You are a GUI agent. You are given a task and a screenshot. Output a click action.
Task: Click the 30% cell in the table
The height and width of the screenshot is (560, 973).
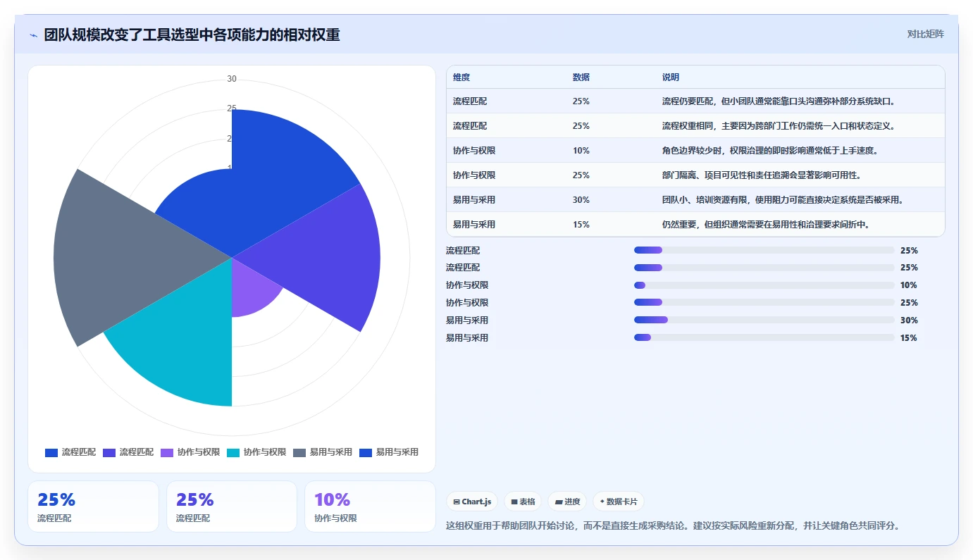click(x=581, y=200)
